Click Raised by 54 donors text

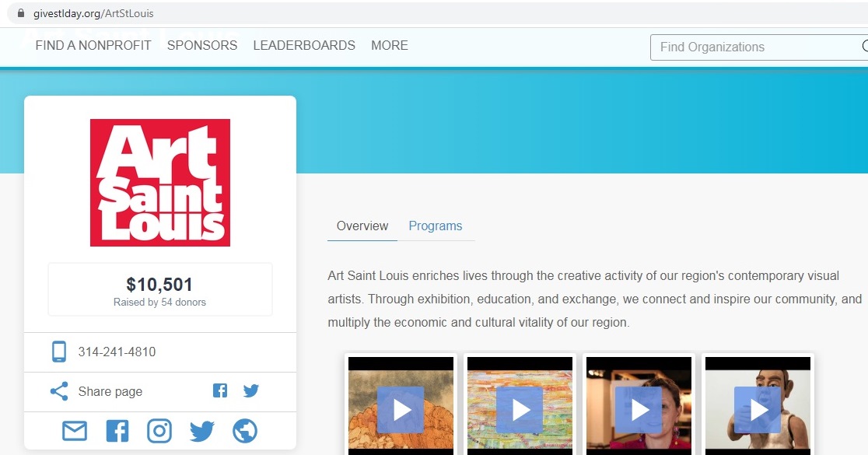pos(159,303)
